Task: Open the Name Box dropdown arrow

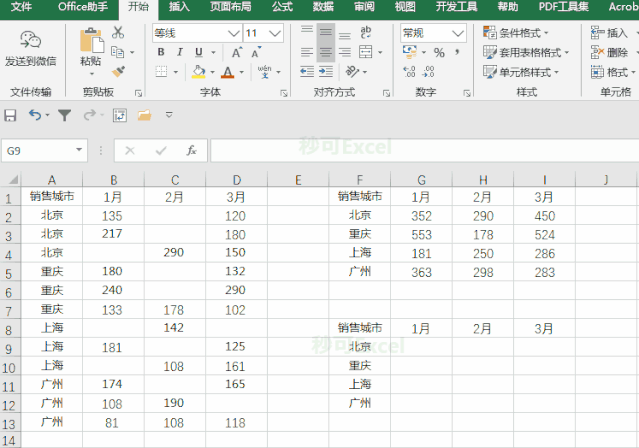Action: coord(79,150)
